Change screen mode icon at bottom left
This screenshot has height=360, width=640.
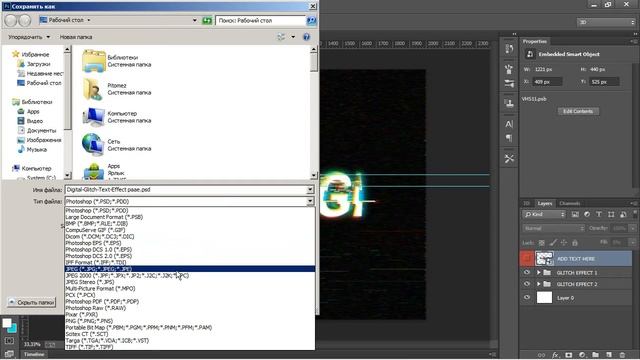(9, 354)
